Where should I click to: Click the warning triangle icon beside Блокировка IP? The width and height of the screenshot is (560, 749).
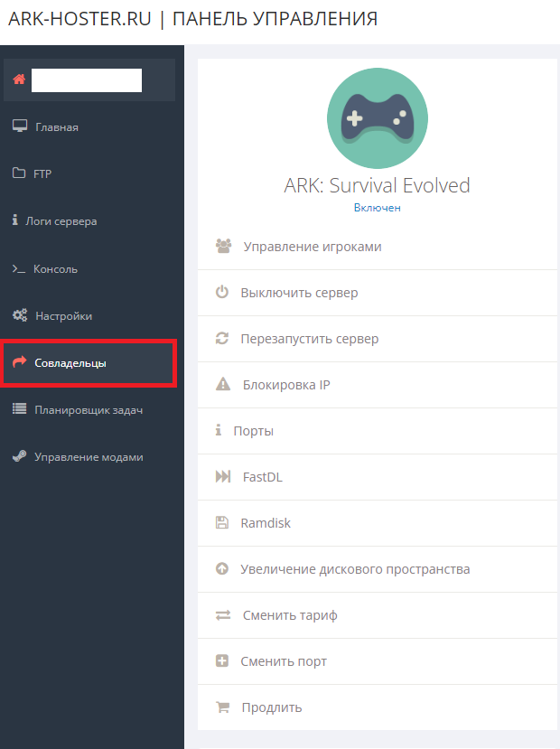[223, 384]
